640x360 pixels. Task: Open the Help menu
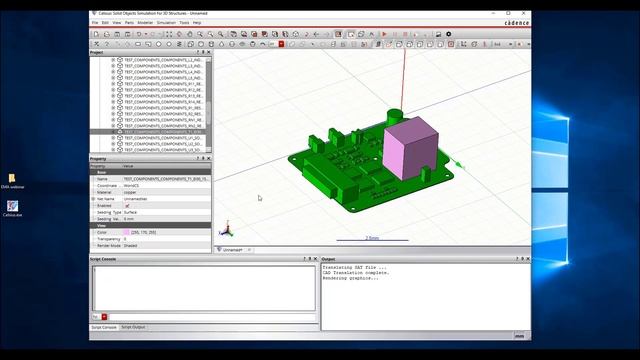coord(197,23)
